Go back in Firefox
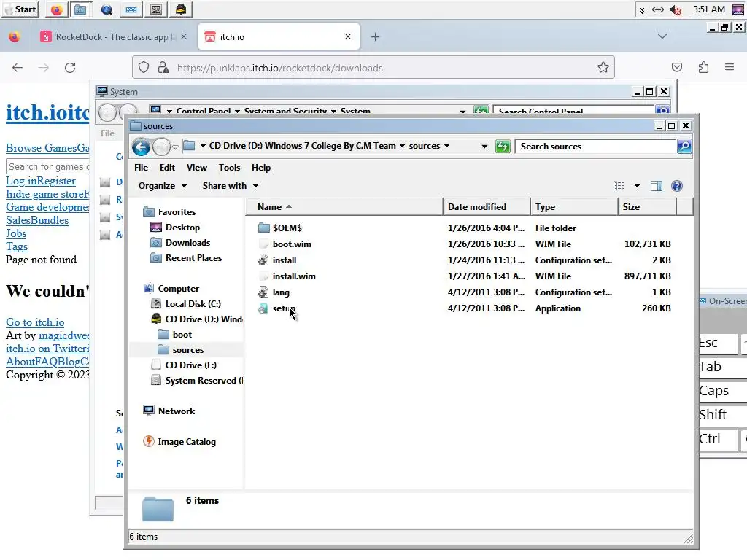Viewport: 747px width, 560px height. [18, 68]
